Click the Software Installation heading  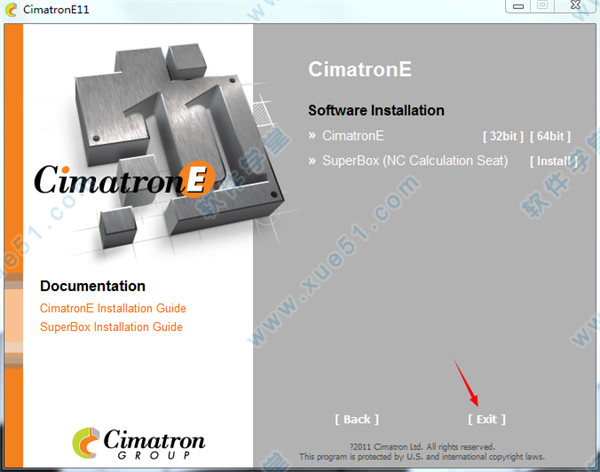coord(376,110)
